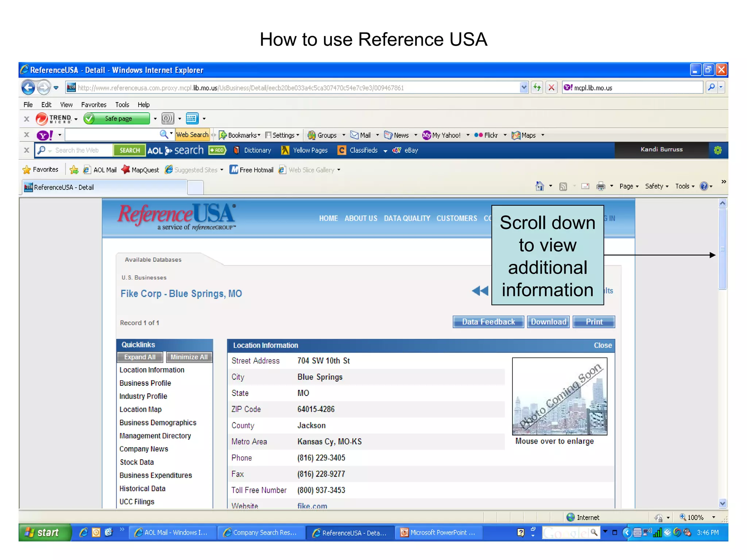Click the Favorites star icon
Viewport: 747px width, 560px height.
(27, 170)
